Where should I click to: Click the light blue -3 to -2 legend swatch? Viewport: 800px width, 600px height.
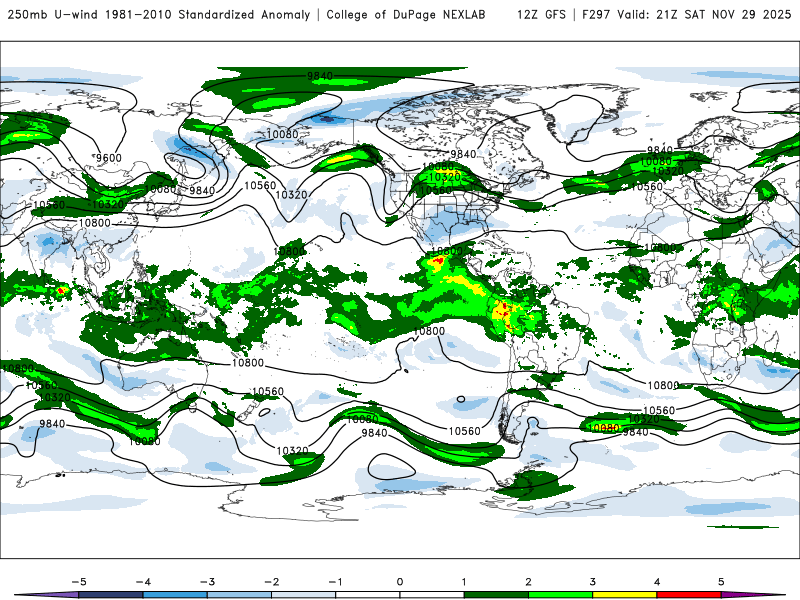coord(239,595)
